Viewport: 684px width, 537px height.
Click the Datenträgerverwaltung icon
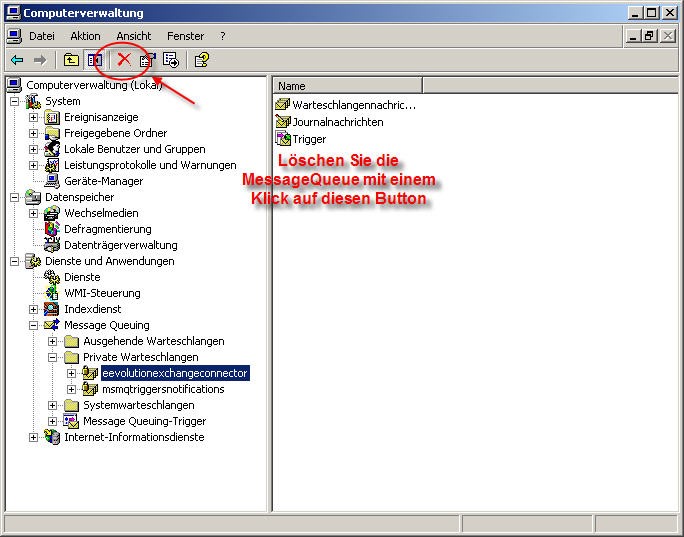click(52, 245)
